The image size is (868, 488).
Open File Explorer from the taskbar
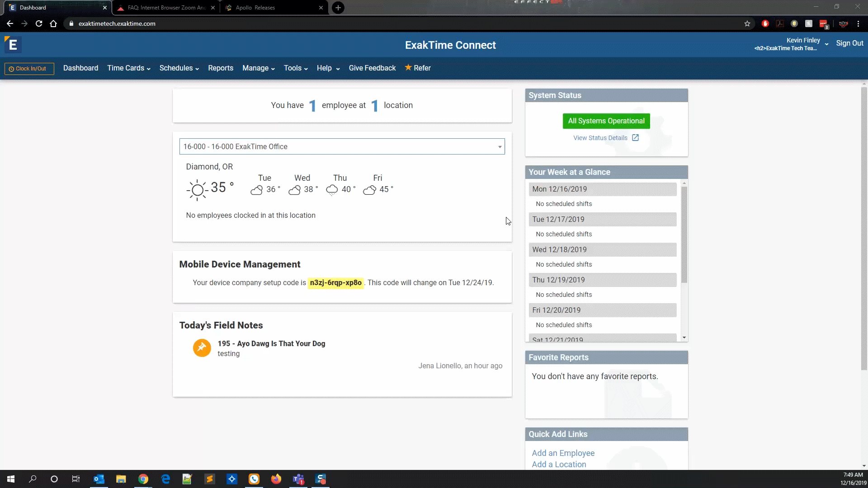coord(121,479)
